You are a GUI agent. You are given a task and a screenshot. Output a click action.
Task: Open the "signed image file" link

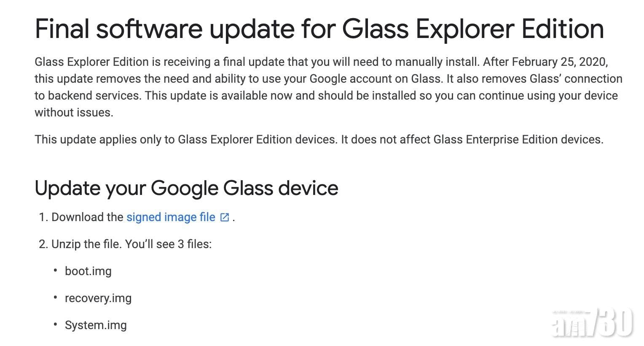pos(171,217)
